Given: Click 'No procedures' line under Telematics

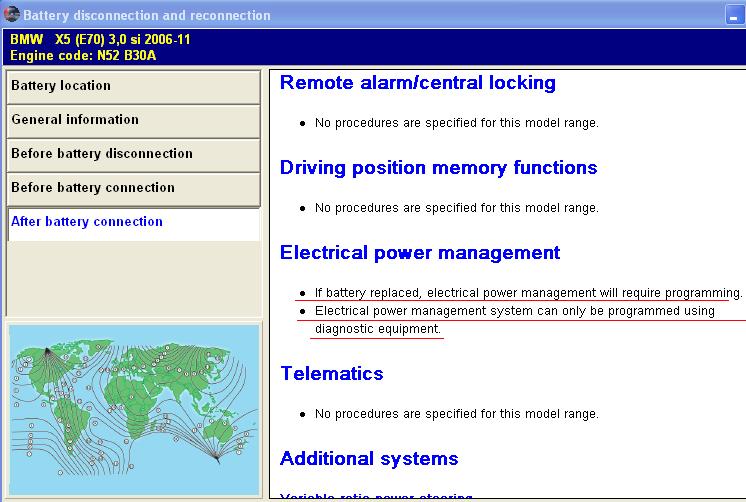Looking at the screenshot, I should pos(456,414).
